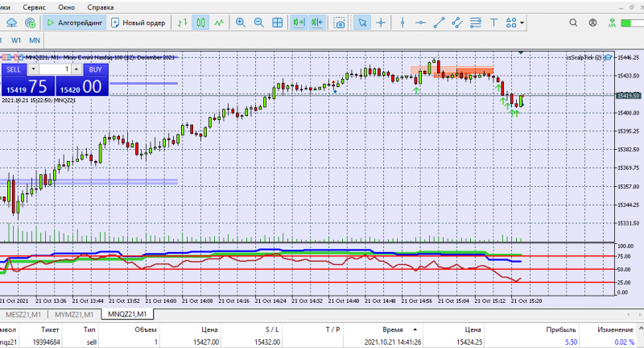Draw a vertical line on chart
This screenshot has height=348, width=644.
pos(402,23)
